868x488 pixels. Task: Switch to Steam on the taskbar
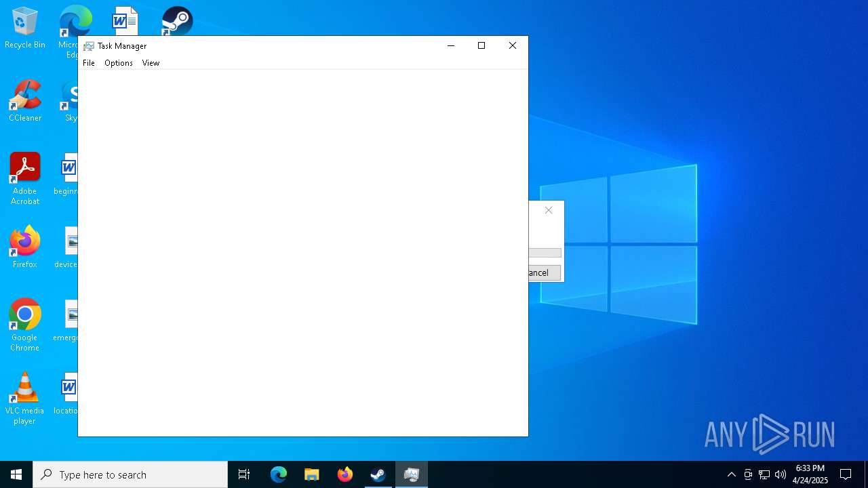click(378, 474)
